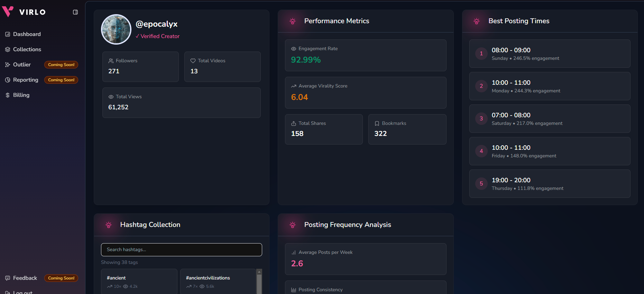
Task: Click the total shares value 158
Action: pos(297,134)
